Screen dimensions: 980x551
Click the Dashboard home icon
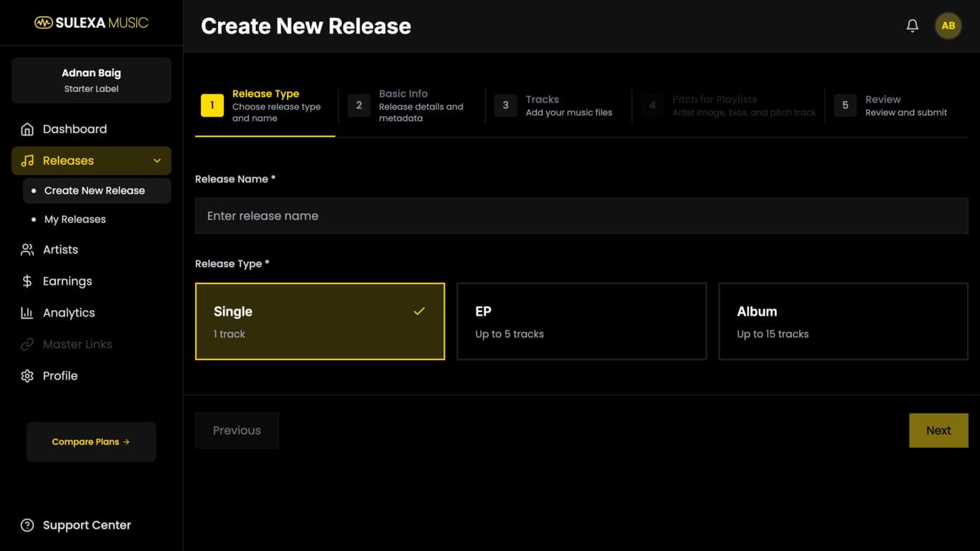pos(27,129)
